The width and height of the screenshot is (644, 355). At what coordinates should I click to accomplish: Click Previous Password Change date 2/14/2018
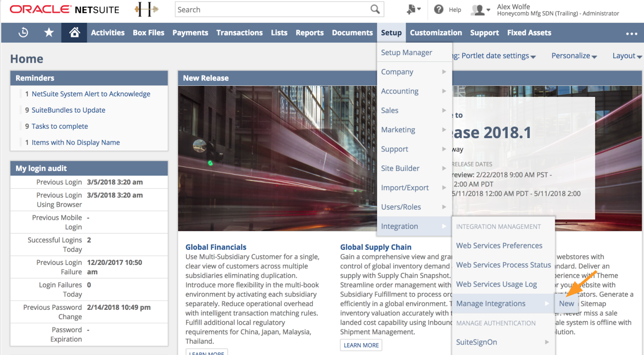coord(119,307)
